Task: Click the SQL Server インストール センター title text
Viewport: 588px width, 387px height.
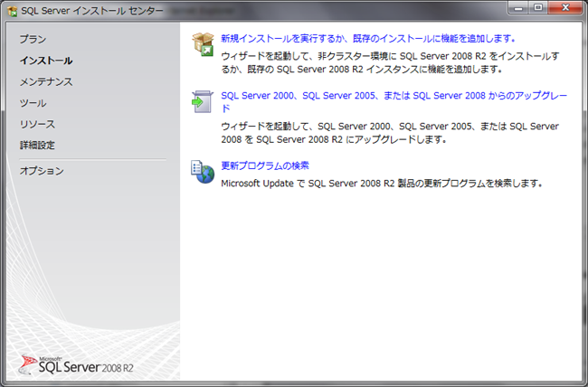Action: tap(92, 11)
